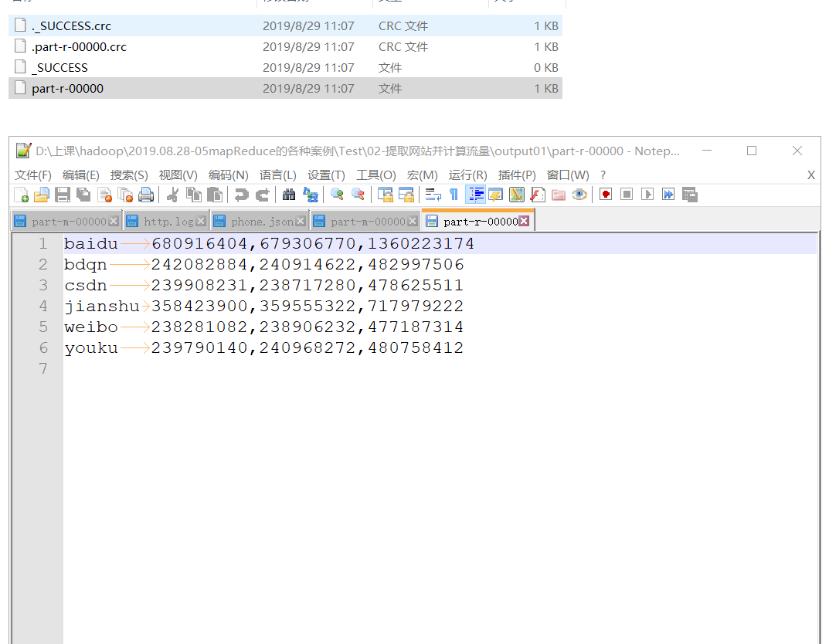Open the 宏(M) menu
Image resolution: width=829 pixels, height=644 pixels.
pos(423,175)
